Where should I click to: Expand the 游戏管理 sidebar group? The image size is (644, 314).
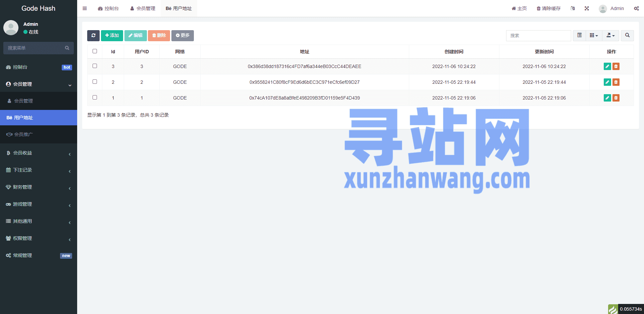coord(39,204)
